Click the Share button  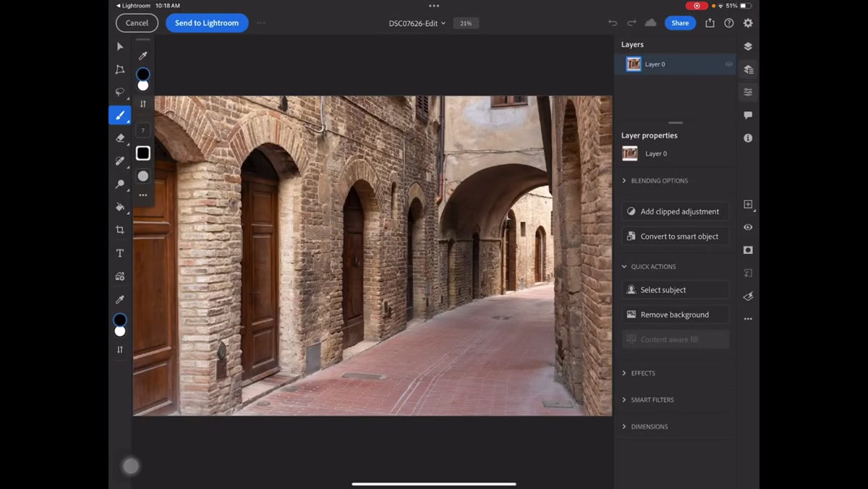tap(680, 23)
